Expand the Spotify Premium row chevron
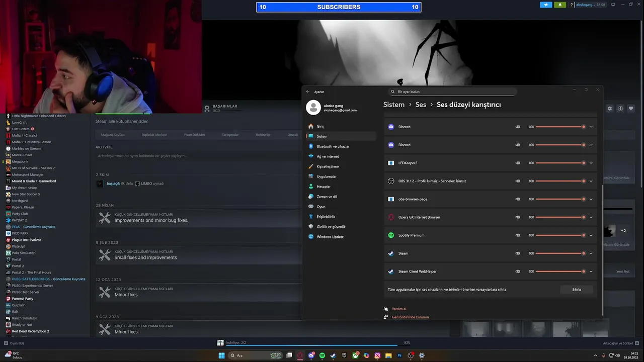This screenshot has height=362, width=644. tap(591, 235)
